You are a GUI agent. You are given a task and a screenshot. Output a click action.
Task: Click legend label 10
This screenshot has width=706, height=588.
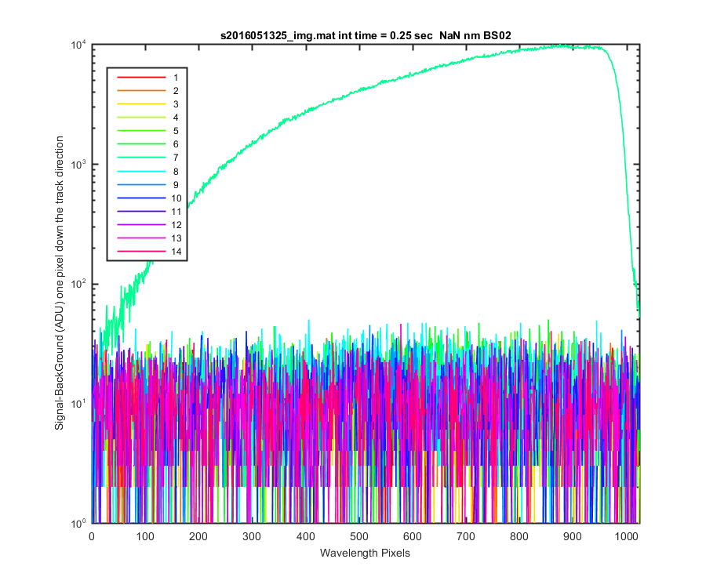pos(176,198)
